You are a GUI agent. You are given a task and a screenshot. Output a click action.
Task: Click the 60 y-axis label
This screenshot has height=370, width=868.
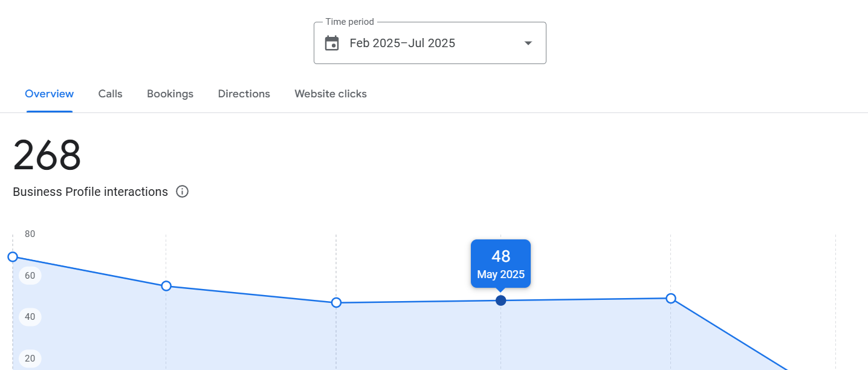point(30,276)
